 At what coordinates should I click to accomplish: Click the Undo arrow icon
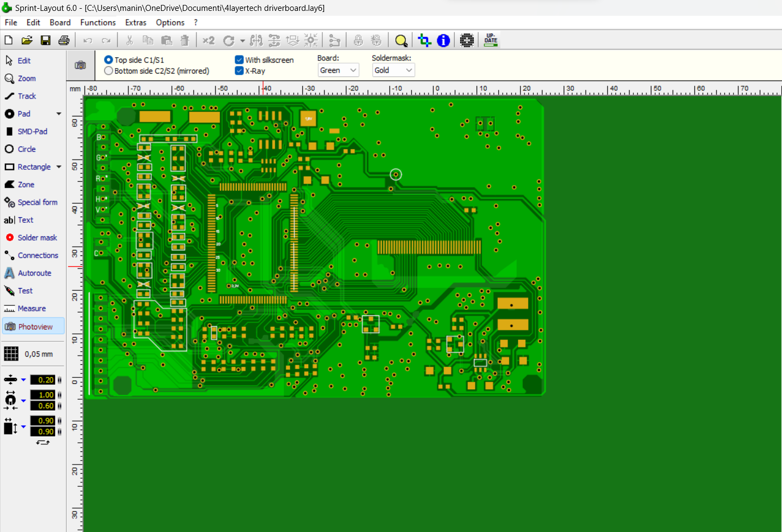click(x=88, y=40)
